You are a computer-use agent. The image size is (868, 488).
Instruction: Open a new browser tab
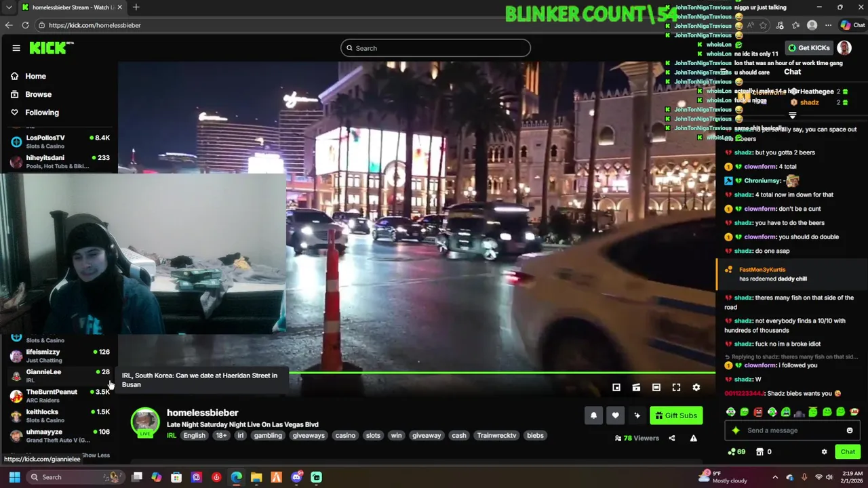136,7
